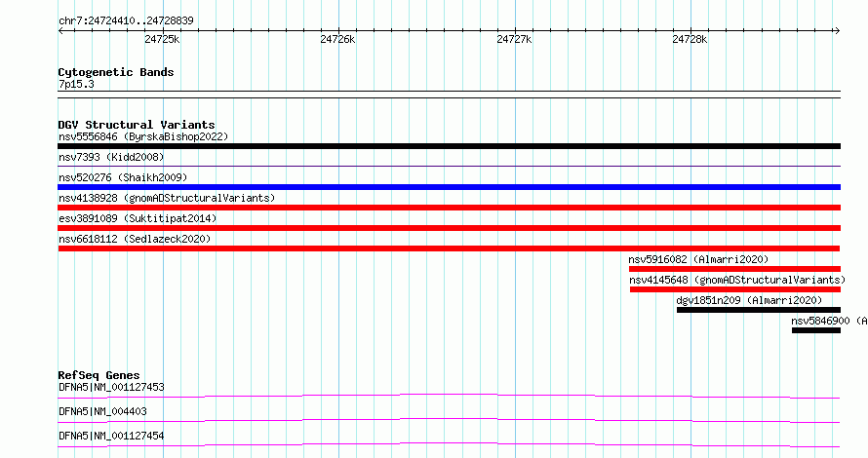Open variant dgv1851n209 (Almarri2020) label
The height and width of the screenshot is (458, 868).
click(x=749, y=300)
